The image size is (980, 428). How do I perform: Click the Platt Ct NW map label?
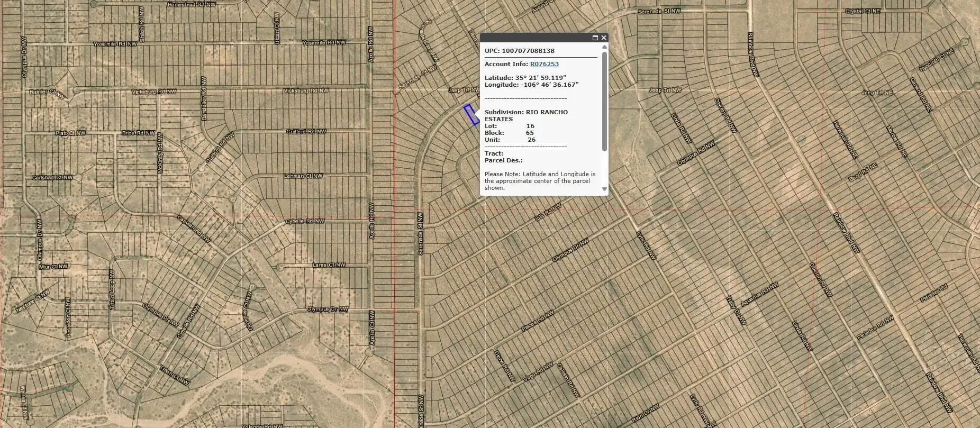(70, 133)
